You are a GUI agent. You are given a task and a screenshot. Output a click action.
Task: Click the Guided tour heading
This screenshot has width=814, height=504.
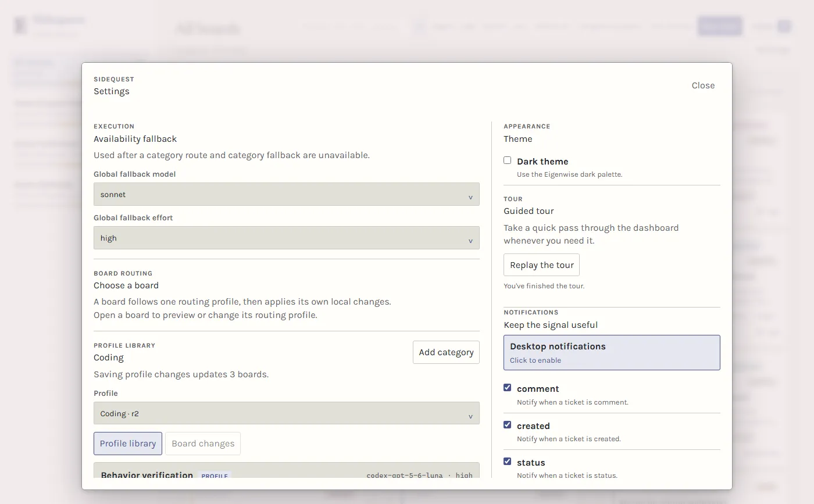[x=529, y=211]
